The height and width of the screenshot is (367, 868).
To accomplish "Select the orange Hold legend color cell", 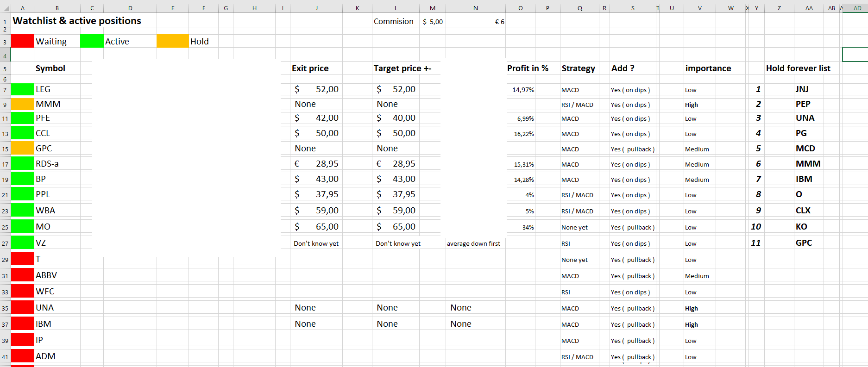I will tap(173, 41).
